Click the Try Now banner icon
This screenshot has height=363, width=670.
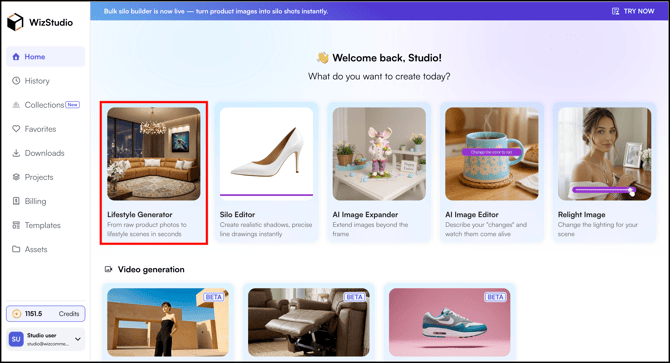click(615, 11)
